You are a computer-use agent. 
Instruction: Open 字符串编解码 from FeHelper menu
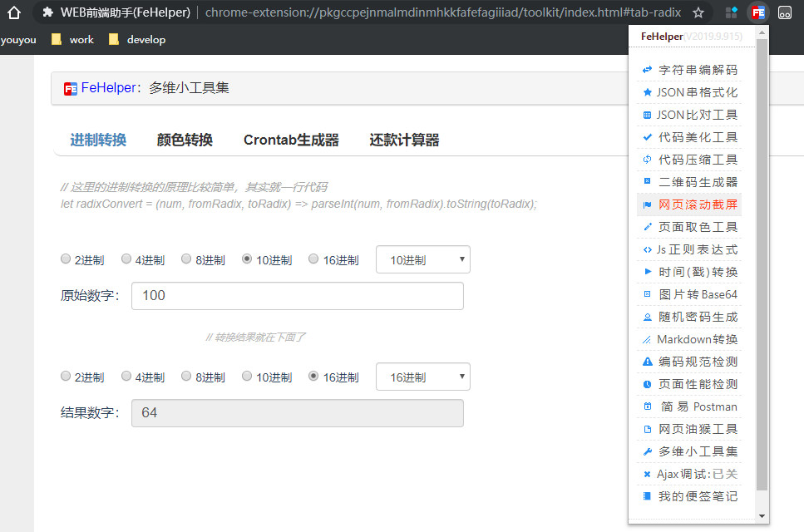[x=689, y=70]
